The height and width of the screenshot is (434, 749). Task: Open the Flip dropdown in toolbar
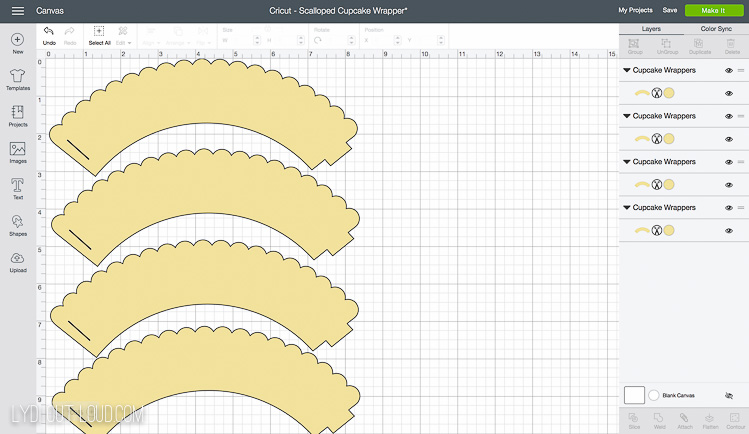point(203,36)
